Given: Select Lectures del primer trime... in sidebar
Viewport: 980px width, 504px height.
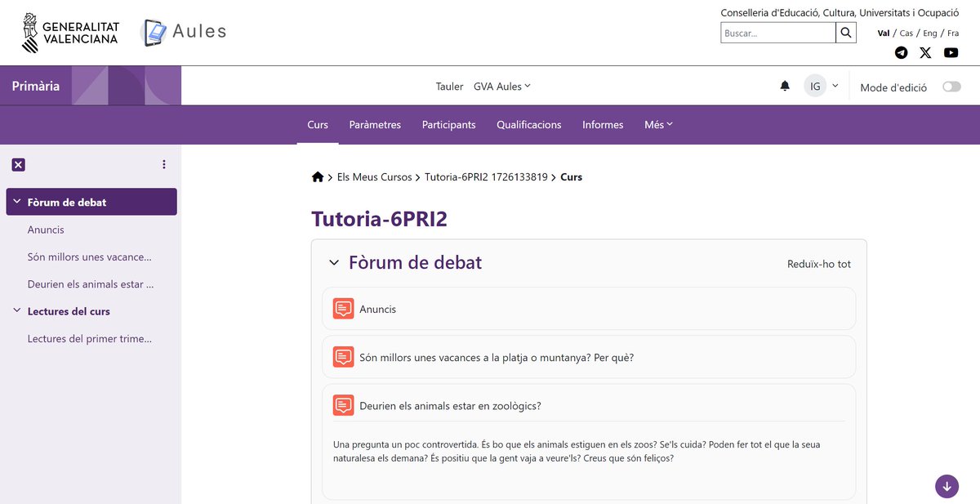Looking at the screenshot, I should (90, 338).
